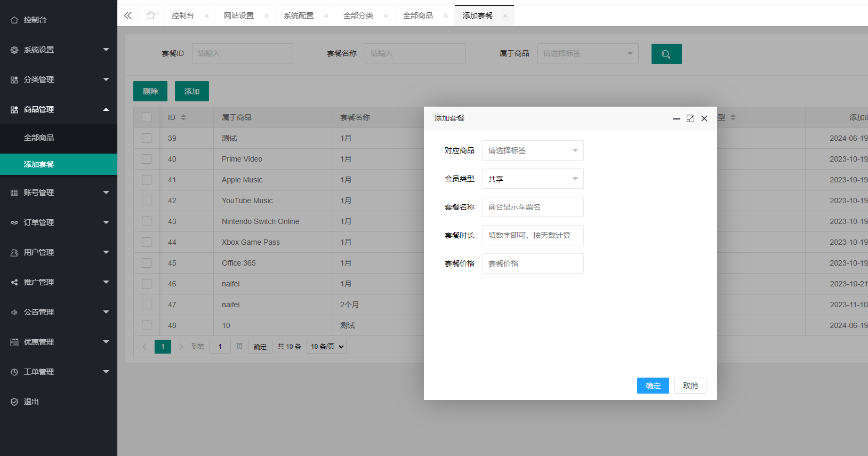Close the 全部商品 tab
Viewport: 868px width, 456px height.
(446, 15)
